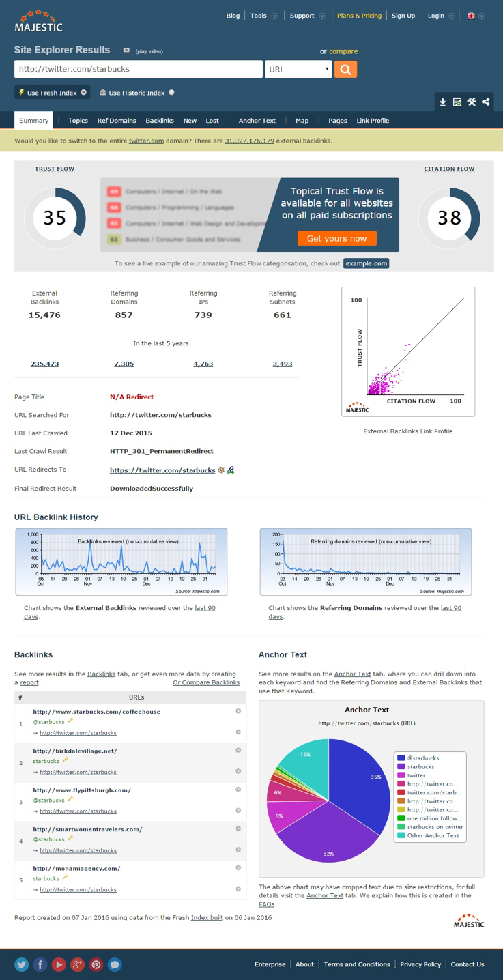Image resolution: width=503 pixels, height=980 pixels.
Task: Expand the Tools menu dropdown
Action: tap(274, 16)
